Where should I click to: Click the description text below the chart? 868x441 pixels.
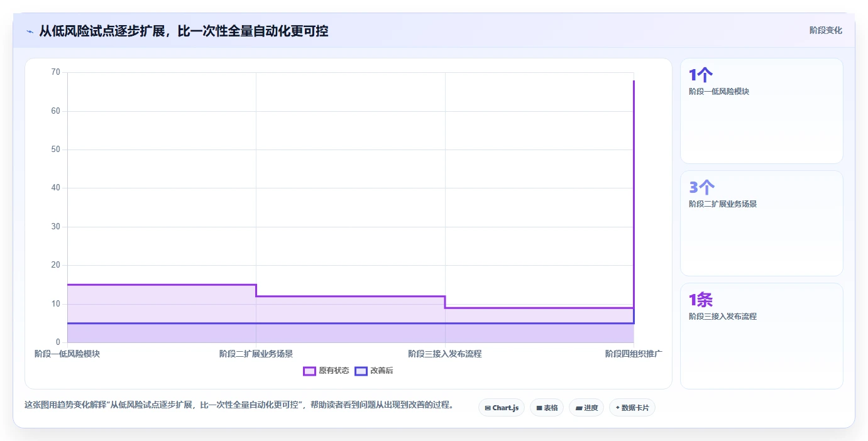click(x=239, y=405)
